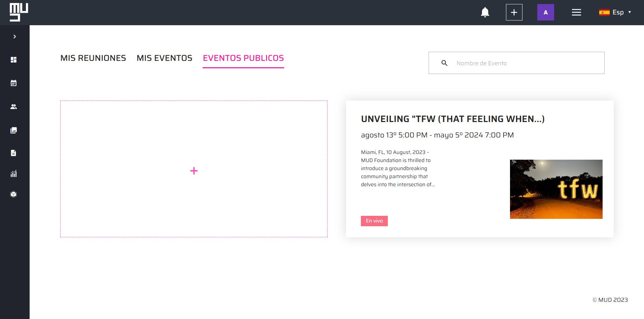Click the © MUD 2023 footer text
The height and width of the screenshot is (319, 644).
tap(610, 300)
